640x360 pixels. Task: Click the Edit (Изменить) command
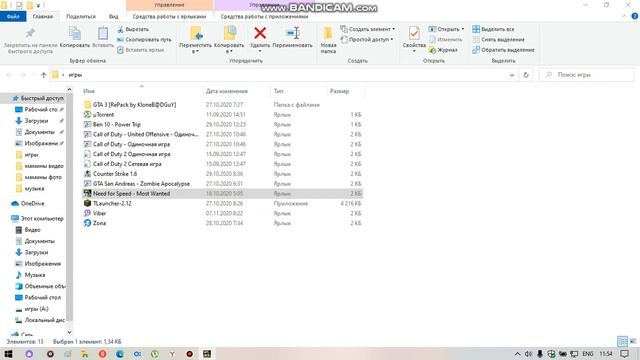click(x=445, y=40)
